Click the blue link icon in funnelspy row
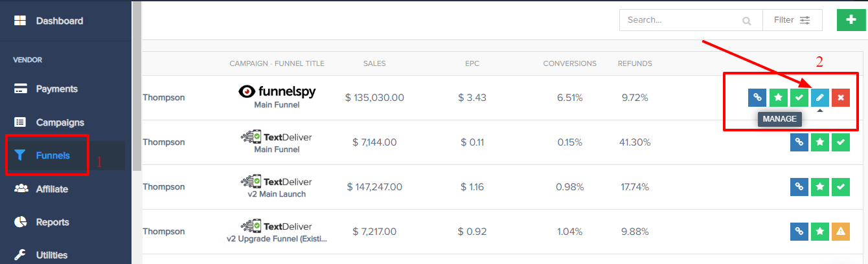 click(x=757, y=98)
